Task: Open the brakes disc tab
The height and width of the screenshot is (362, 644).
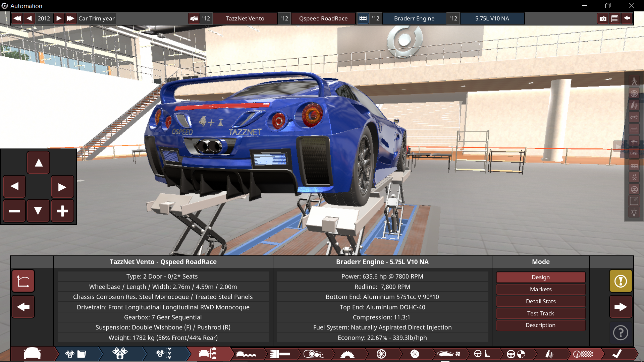Action: click(x=415, y=354)
